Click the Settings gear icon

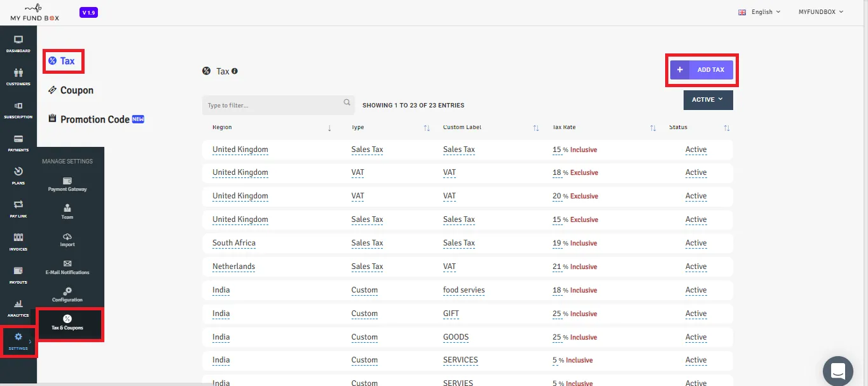[18, 337]
